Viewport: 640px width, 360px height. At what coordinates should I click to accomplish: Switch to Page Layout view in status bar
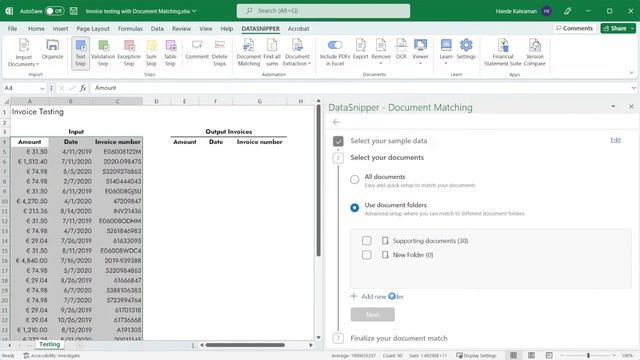[531, 356]
